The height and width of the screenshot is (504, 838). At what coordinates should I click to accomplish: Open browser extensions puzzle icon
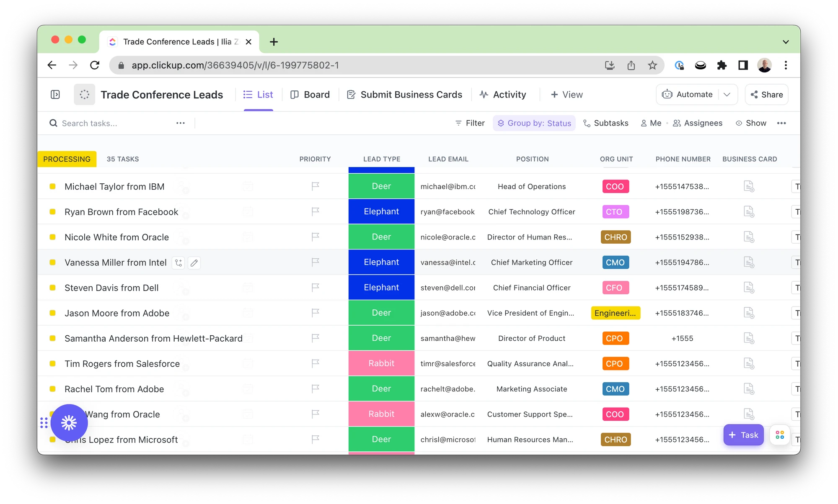(722, 65)
